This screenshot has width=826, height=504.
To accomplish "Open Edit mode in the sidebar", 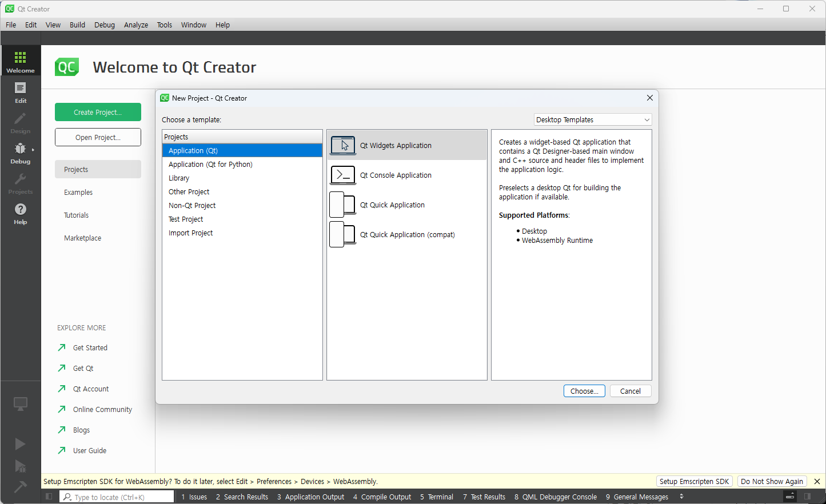I will 21,91.
